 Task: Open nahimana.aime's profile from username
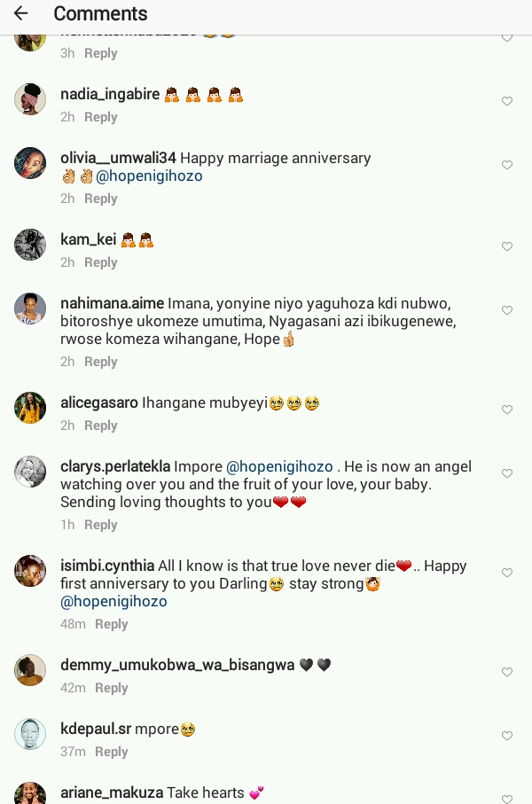(112, 303)
